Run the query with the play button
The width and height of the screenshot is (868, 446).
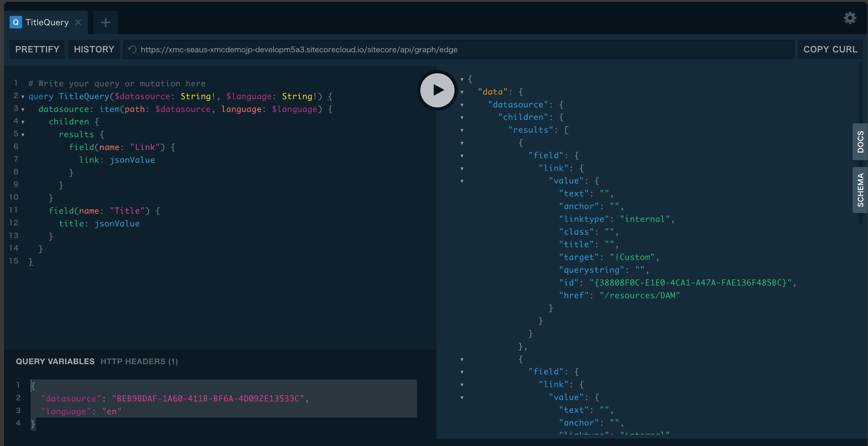tap(437, 90)
